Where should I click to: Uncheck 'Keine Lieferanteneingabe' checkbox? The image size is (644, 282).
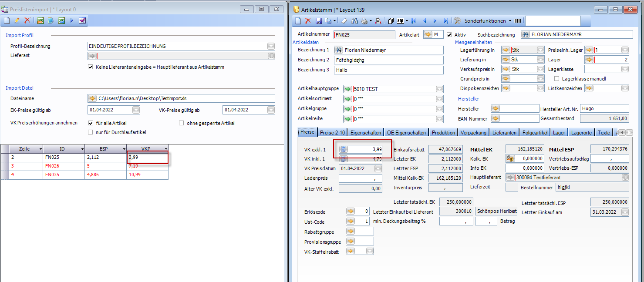point(91,67)
